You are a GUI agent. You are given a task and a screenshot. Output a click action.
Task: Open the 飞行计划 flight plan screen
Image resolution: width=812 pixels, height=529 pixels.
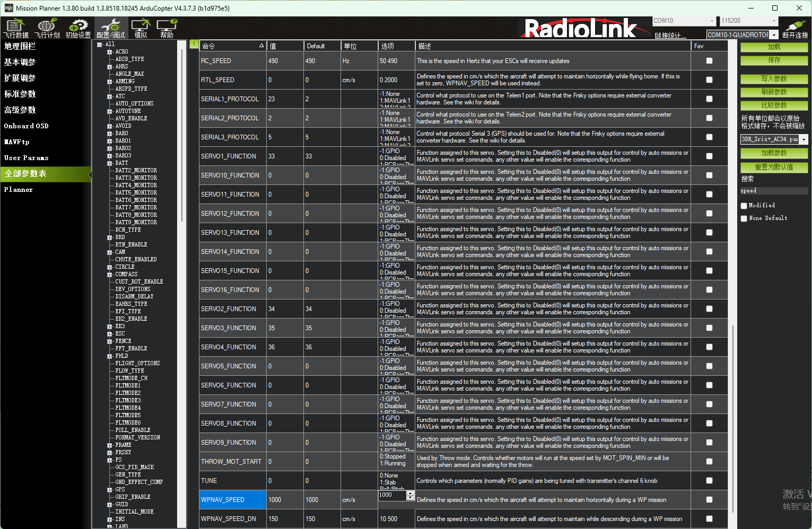(47, 28)
